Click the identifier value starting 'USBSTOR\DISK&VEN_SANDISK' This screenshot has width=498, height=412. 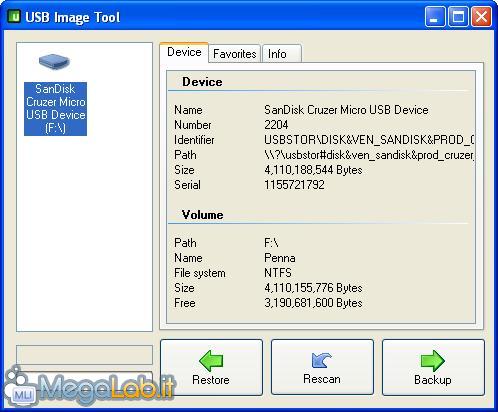tap(369, 140)
